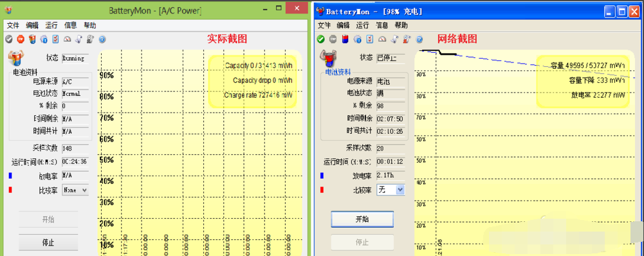
Task: Click '容量下降 333 mWh' text in right graph
Action: coord(597,80)
